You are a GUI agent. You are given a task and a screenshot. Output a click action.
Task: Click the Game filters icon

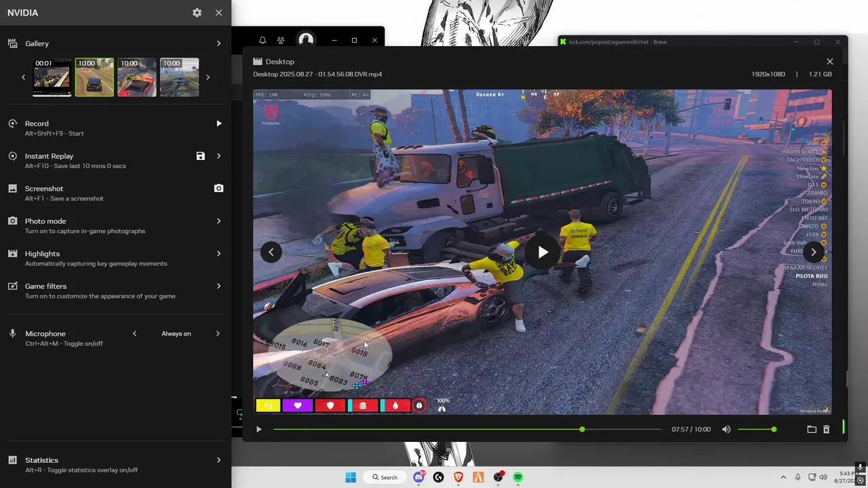12,286
